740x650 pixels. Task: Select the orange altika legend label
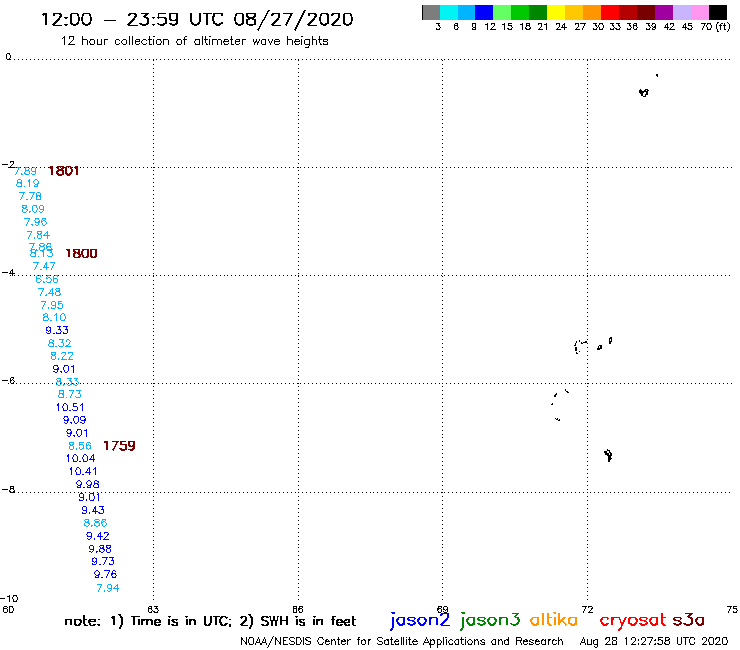click(x=554, y=619)
